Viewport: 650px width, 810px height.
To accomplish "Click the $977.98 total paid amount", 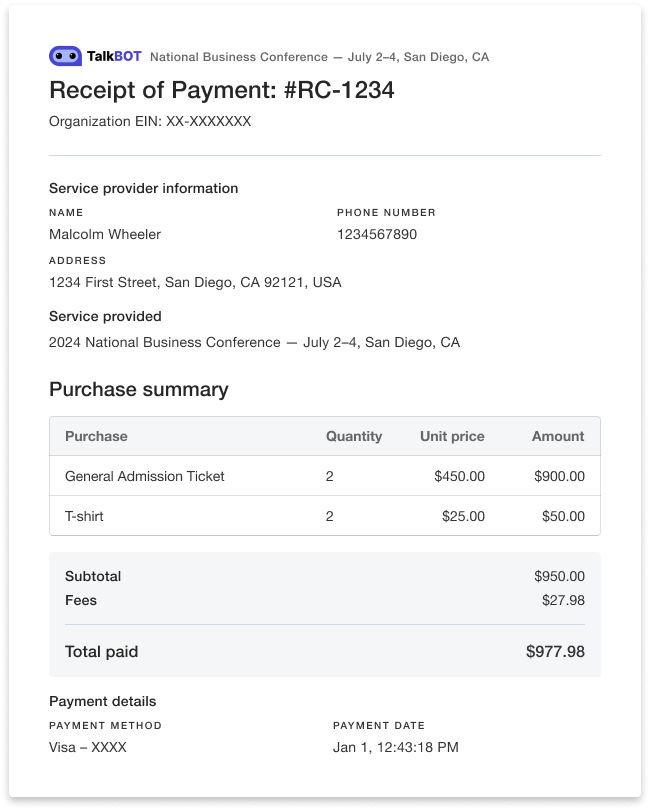I will click(x=555, y=652).
